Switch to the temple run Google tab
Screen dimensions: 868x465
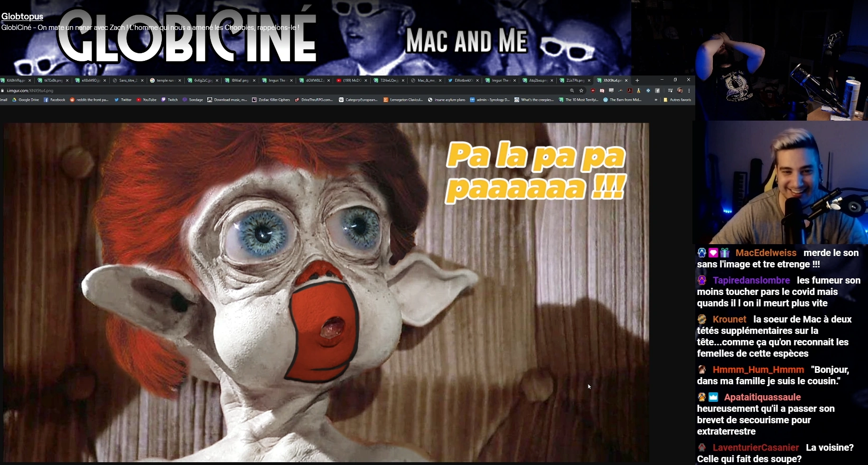pyautogui.click(x=165, y=80)
